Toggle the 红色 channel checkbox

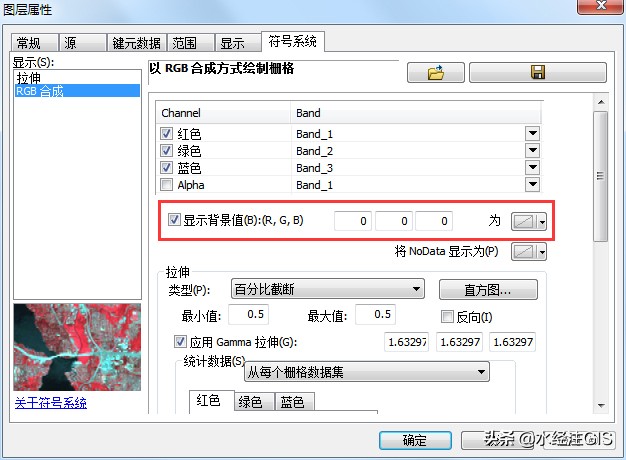(166, 134)
